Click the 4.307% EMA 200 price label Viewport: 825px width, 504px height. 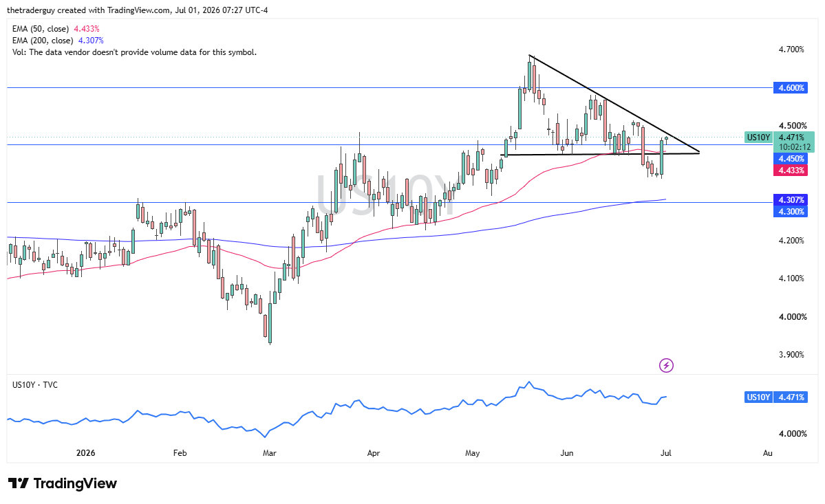[x=790, y=199]
